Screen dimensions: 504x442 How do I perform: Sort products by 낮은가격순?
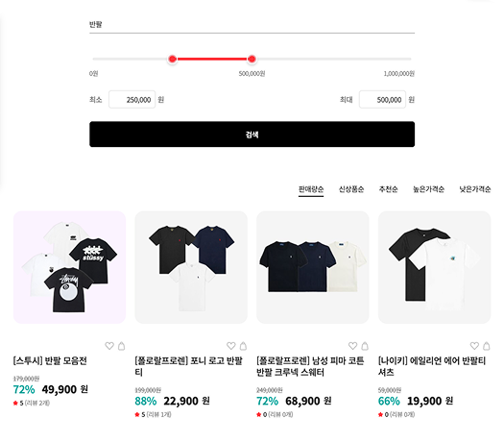[x=475, y=189]
